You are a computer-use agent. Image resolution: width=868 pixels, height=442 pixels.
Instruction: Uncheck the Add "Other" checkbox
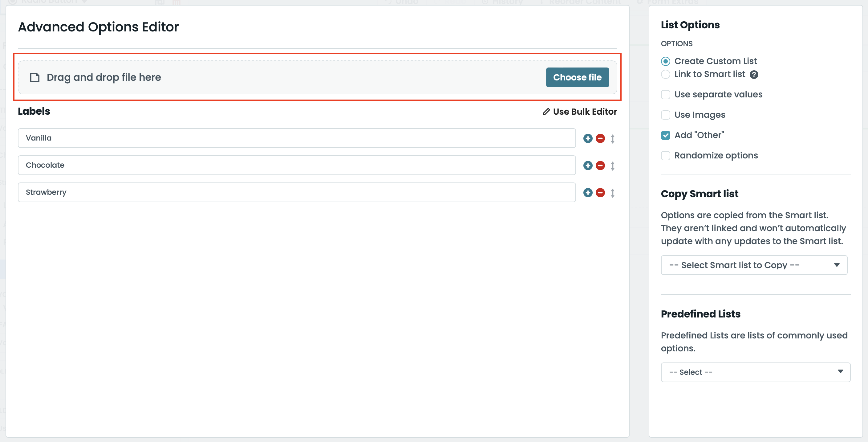[666, 135]
